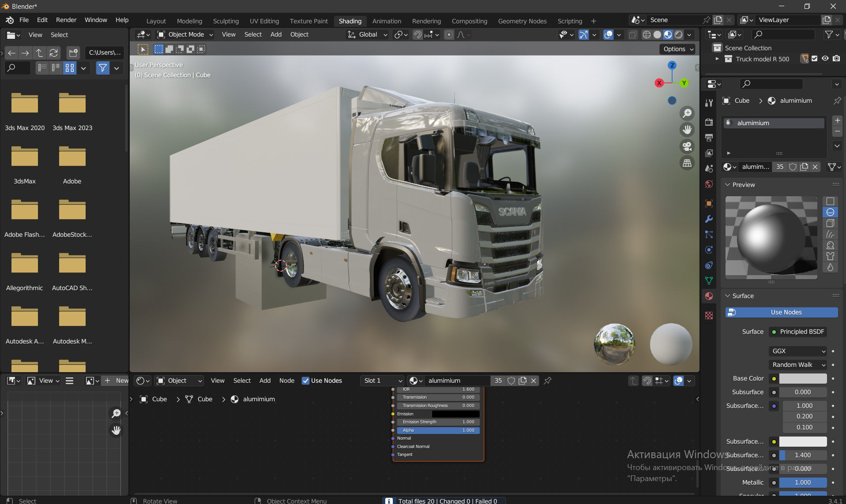Open the Global transform orientation dropdown
The width and height of the screenshot is (846, 504).
[x=367, y=34]
